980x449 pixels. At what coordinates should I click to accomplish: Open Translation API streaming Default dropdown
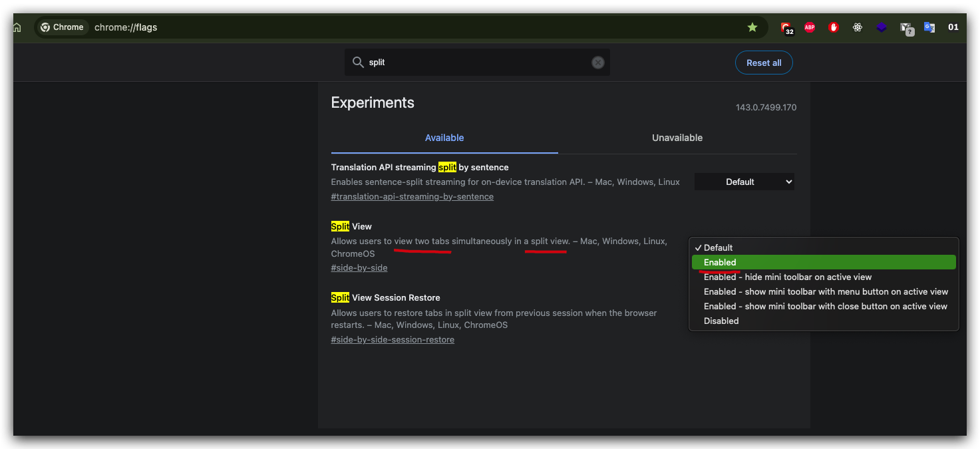(x=744, y=182)
